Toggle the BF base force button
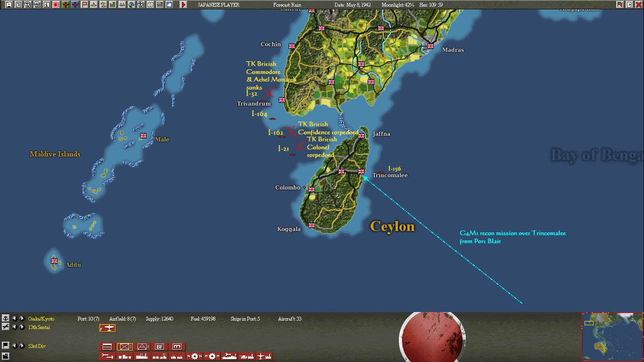Screen dimensions: 644x362 coord(160,347)
